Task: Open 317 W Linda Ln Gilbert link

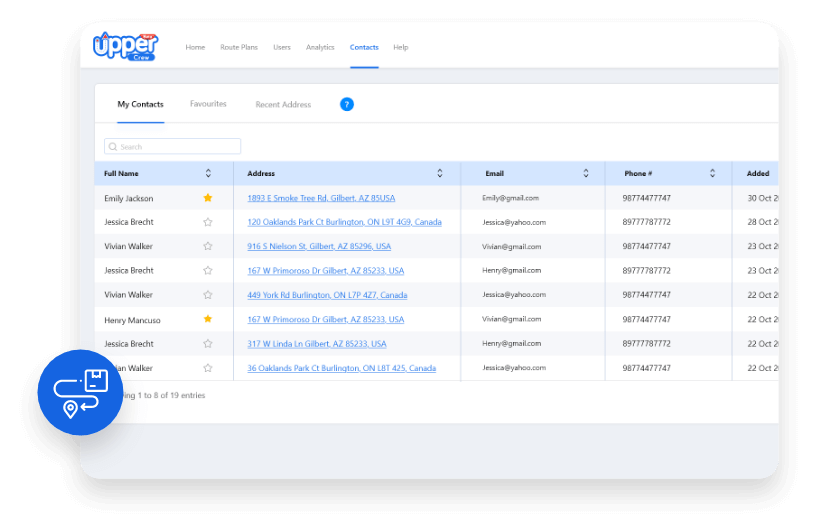Action: click(x=317, y=344)
